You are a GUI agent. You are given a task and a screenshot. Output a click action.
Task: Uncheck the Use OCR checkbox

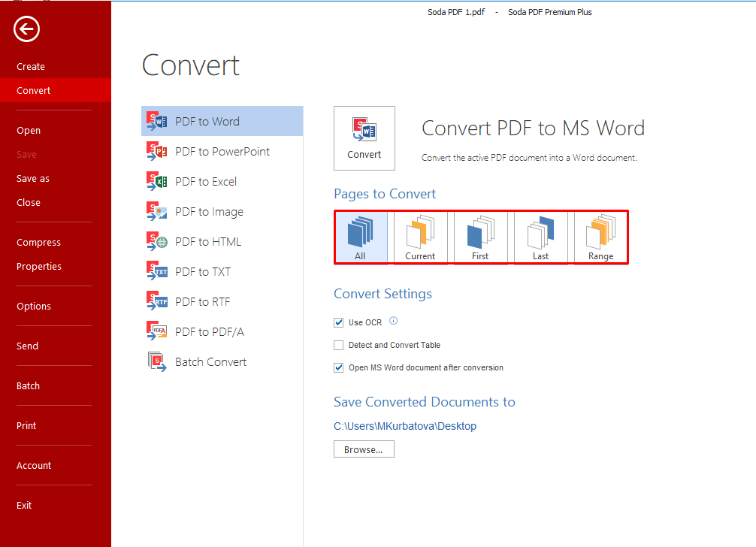click(x=338, y=322)
